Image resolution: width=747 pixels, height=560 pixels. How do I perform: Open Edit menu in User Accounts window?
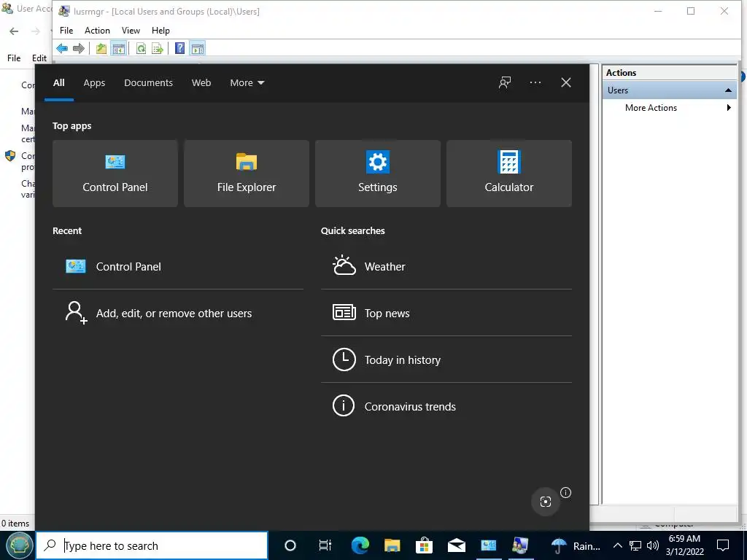(39, 58)
